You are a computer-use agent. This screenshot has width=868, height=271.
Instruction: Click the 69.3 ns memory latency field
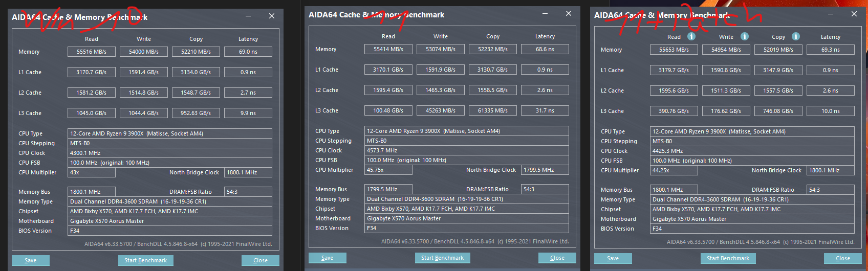(x=831, y=50)
